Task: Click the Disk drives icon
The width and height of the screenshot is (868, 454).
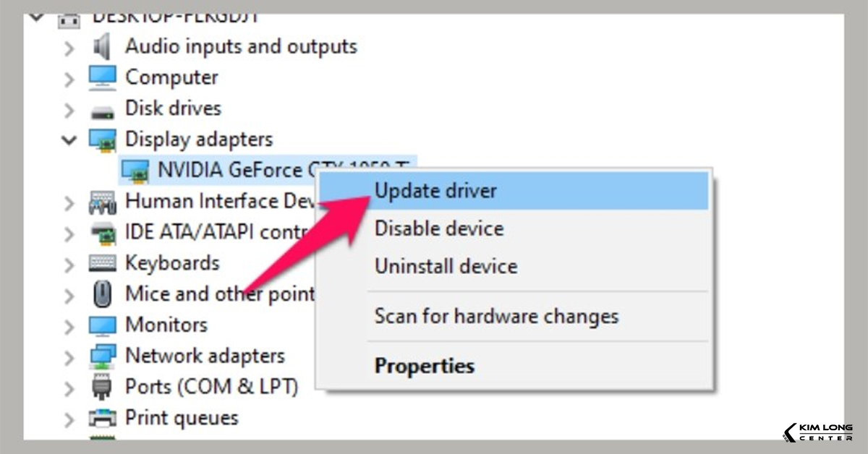Action: pyautogui.click(x=102, y=110)
